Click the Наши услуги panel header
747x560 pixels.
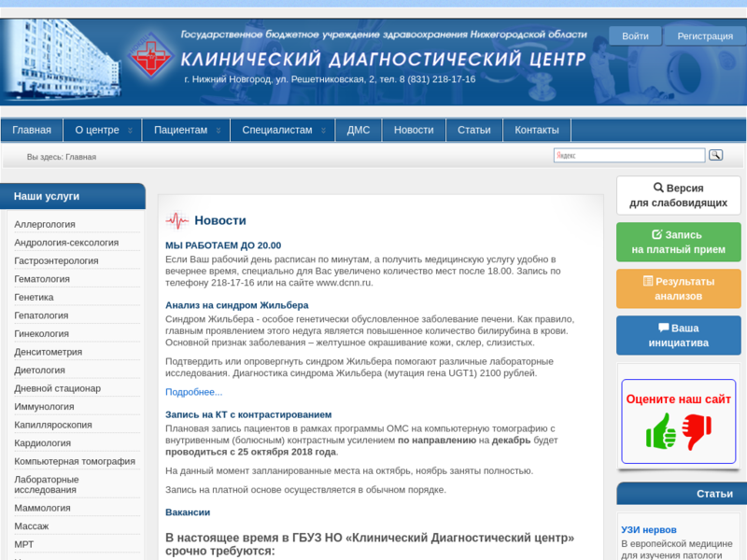point(73,196)
